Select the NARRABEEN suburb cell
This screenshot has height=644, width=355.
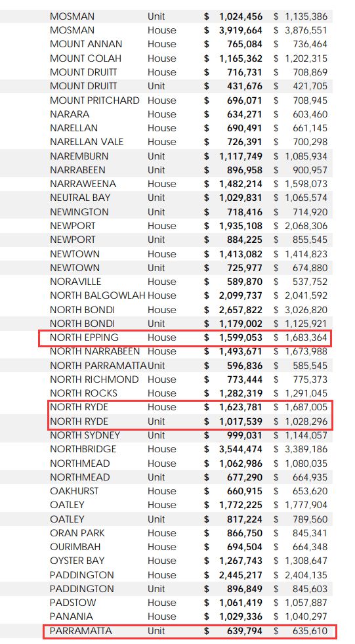(77, 170)
